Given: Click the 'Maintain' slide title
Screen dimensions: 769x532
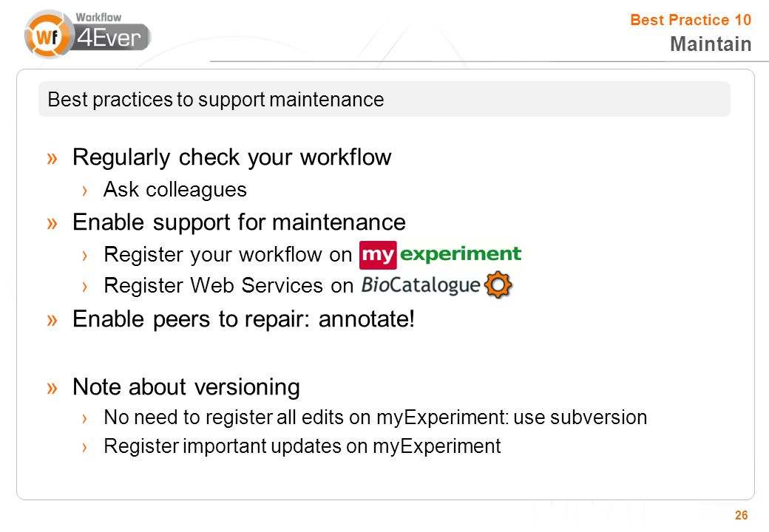Looking at the screenshot, I should [711, 44].
